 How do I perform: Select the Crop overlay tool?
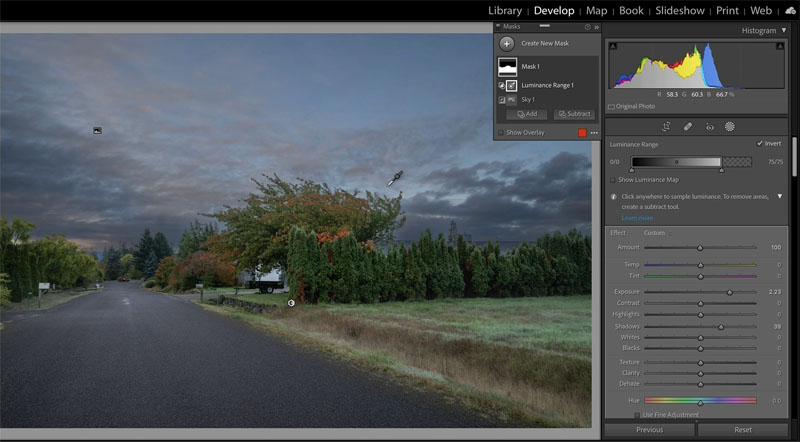(x=666, y=127)
